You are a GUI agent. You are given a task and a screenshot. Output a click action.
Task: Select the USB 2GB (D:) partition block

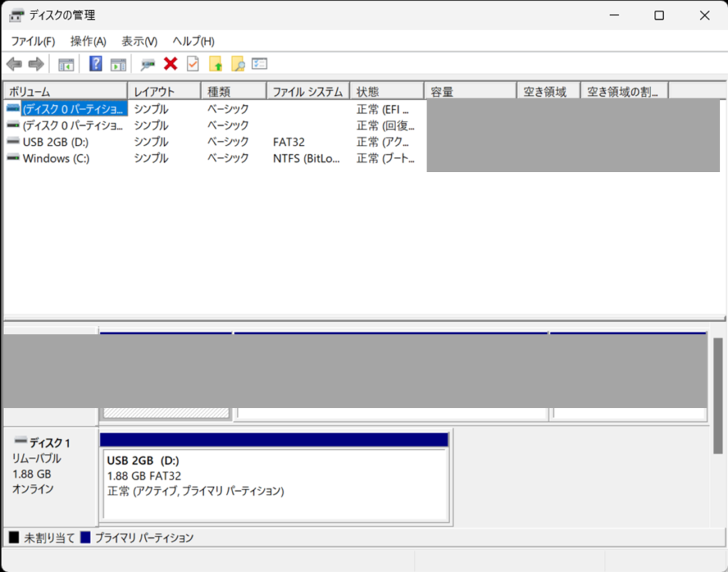[275, 477]
